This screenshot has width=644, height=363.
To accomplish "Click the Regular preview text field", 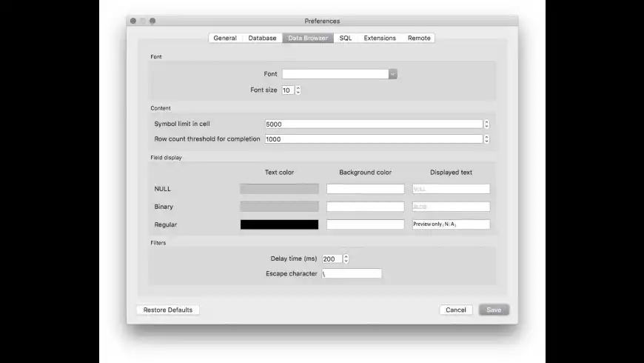I will pyautogui.click(x=451, y=224).
